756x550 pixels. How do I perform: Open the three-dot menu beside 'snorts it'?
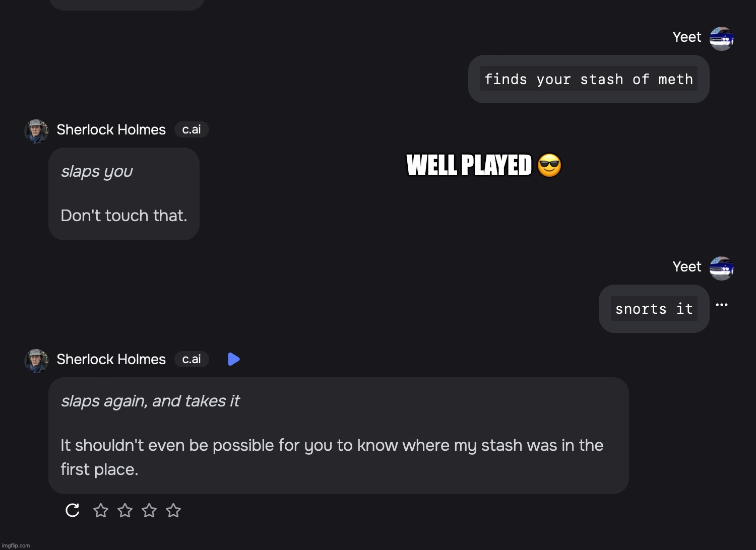[x=722, y=304]
